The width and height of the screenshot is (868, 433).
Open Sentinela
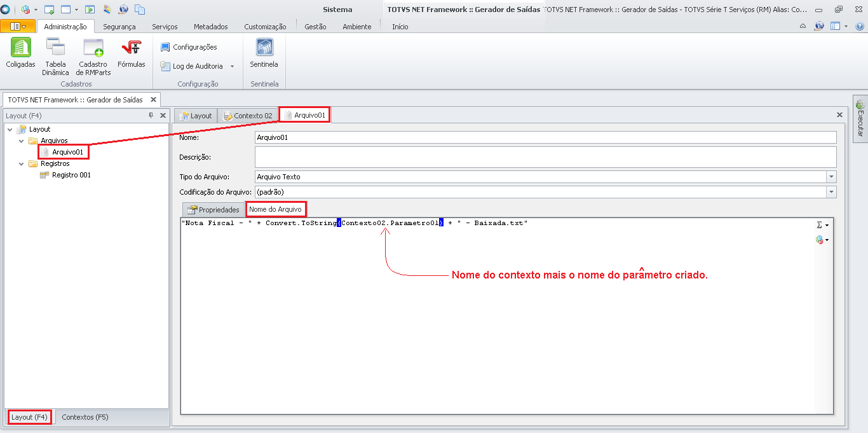(x=264, y=53)
